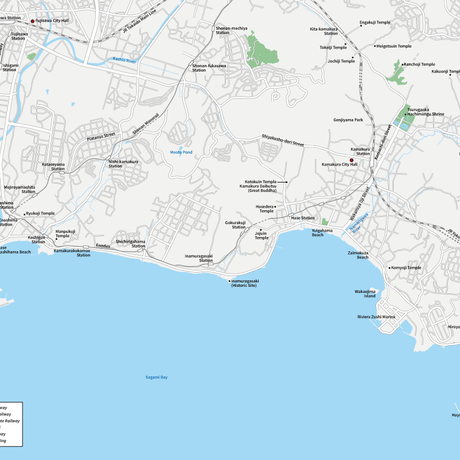Click the Inamuragasaki (Historic Site) label

pos(245,283)
